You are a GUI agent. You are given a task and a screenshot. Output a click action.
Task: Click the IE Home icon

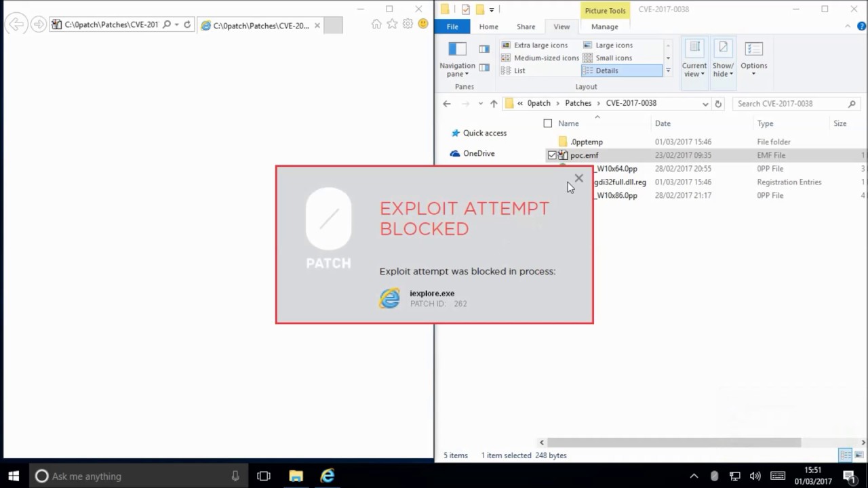coord(376,24)
